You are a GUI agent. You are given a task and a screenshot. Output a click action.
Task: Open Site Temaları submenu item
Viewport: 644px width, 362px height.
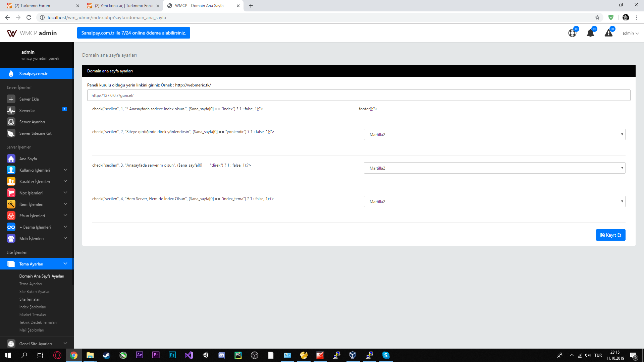pyautogui.click(x=30, y=299)
